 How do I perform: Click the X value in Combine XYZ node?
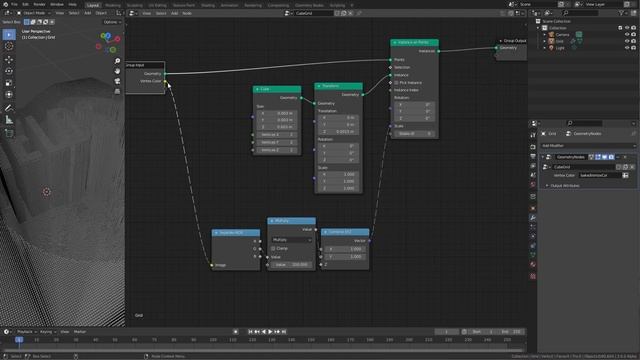(345, 249)
